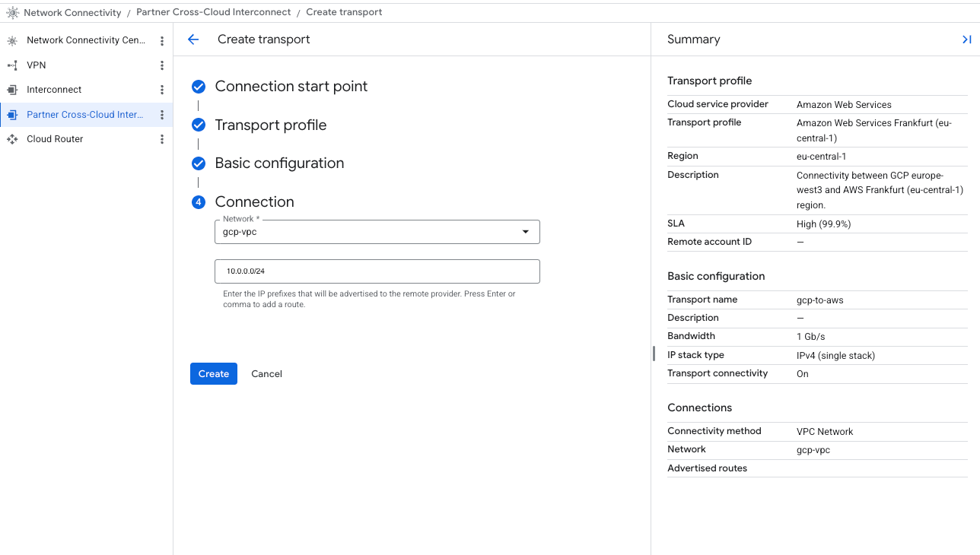Viewport: 980px width, 555px height.
Task: Click the Summary panel resize handle
Action: point(654,354)
